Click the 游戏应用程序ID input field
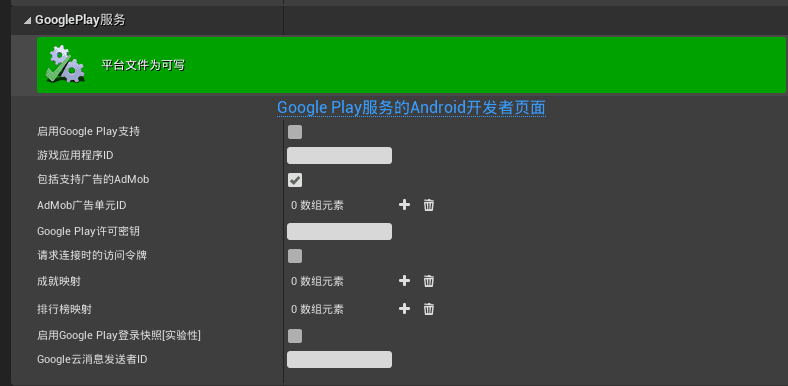 (339, 155)
